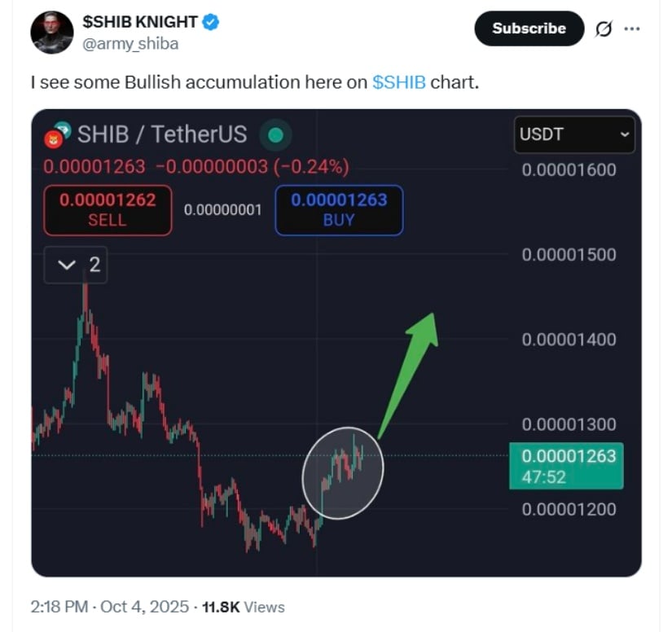672x632 pixels.
Task: Click the 0.00001263 BUY button
Action: [339, 209]
